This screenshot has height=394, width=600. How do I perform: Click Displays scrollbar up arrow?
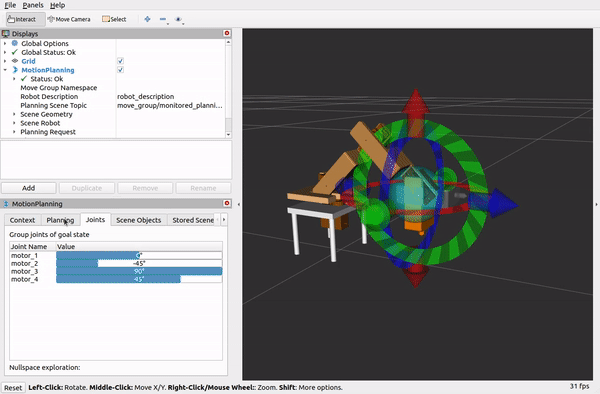click(228, 42)
